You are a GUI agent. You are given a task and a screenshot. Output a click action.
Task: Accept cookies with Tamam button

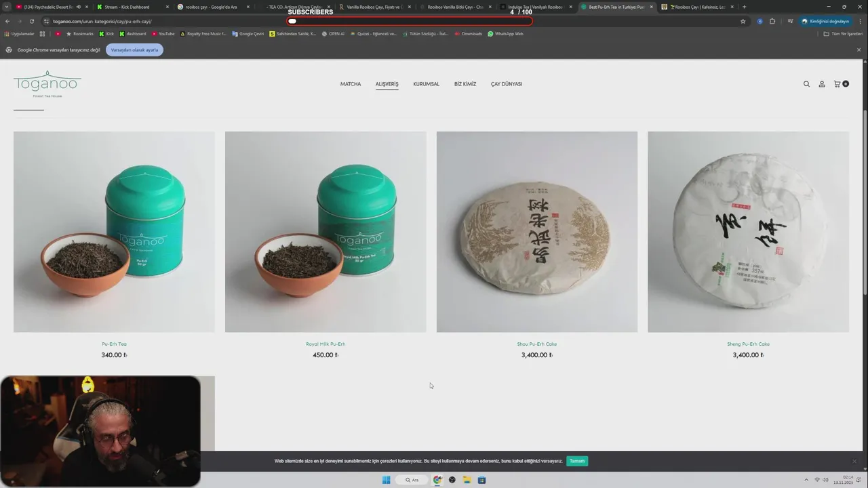coord(577,461)
